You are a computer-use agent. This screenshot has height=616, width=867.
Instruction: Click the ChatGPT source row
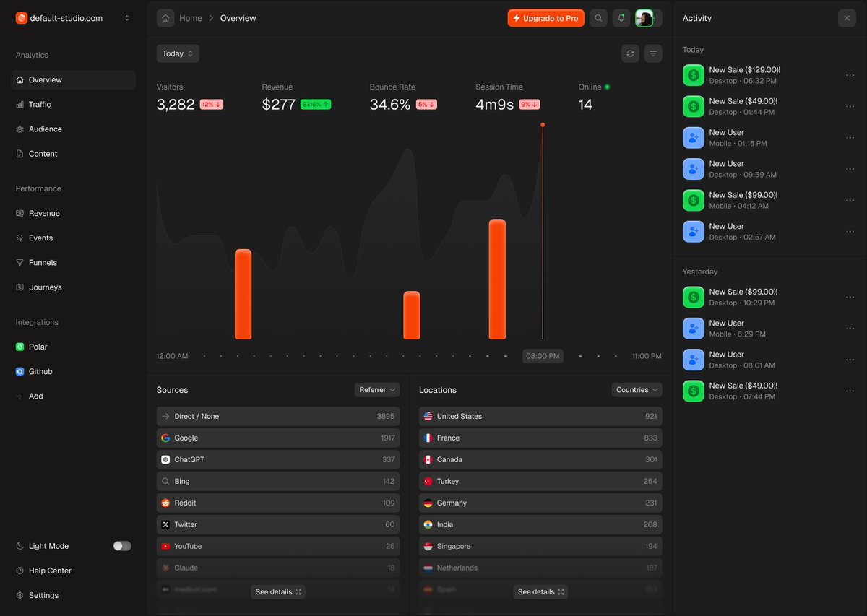pyautogui.click(x=278, y=459)
